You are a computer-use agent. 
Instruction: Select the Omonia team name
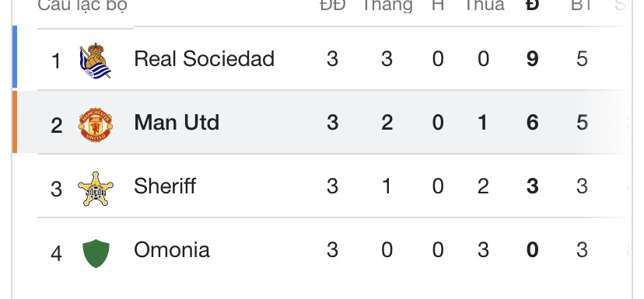172,250
